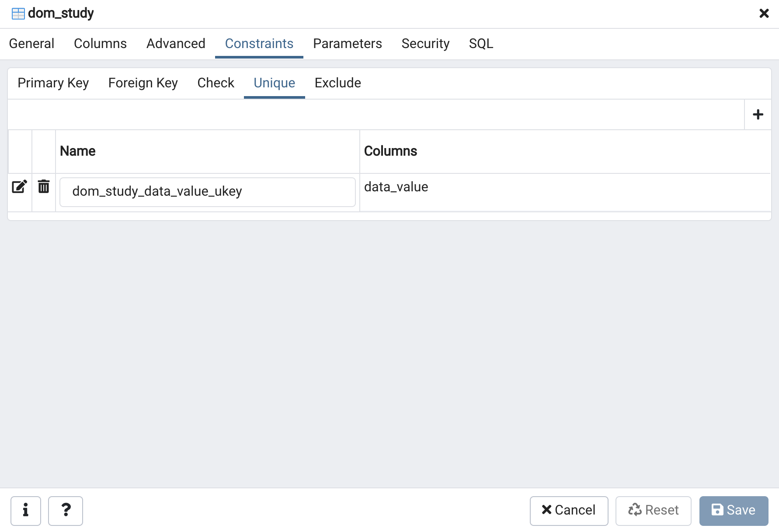Save the table changes
This screenshot has height=532, width=779.
(x=733, y=510)
